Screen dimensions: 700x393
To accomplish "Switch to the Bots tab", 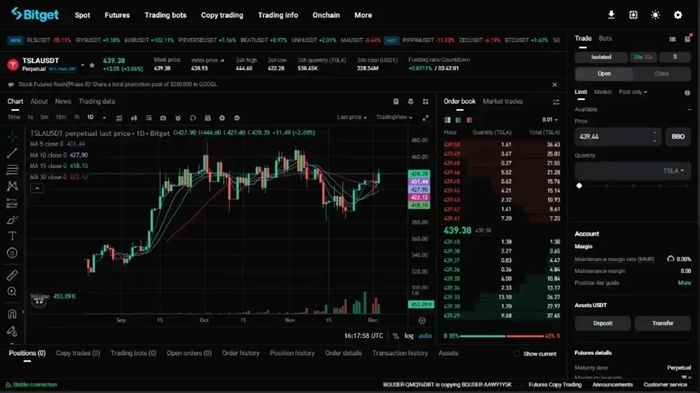I will (605, 38).
